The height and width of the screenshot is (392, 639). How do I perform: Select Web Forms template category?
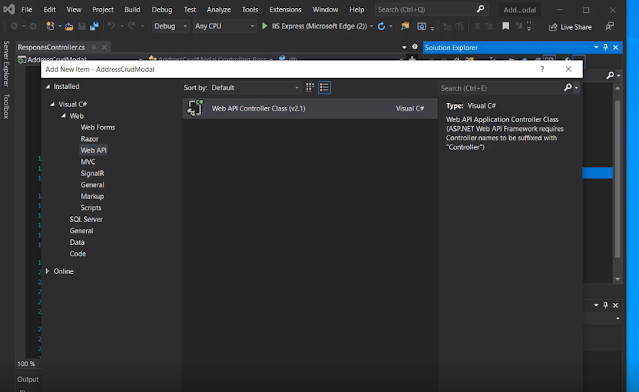click(x=98, y=127)
